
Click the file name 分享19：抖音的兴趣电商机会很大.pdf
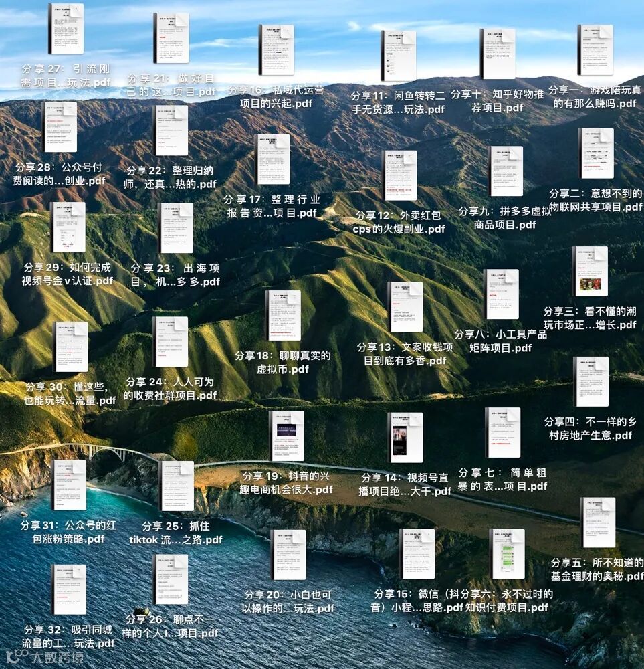(286, 483)
